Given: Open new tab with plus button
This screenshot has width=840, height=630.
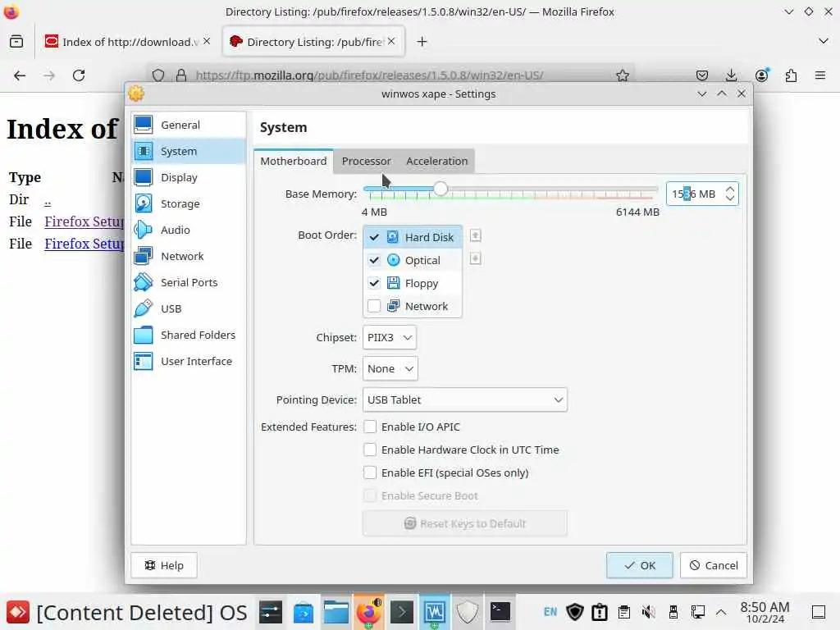Looking at the screenshot, I should pos(422,41).
